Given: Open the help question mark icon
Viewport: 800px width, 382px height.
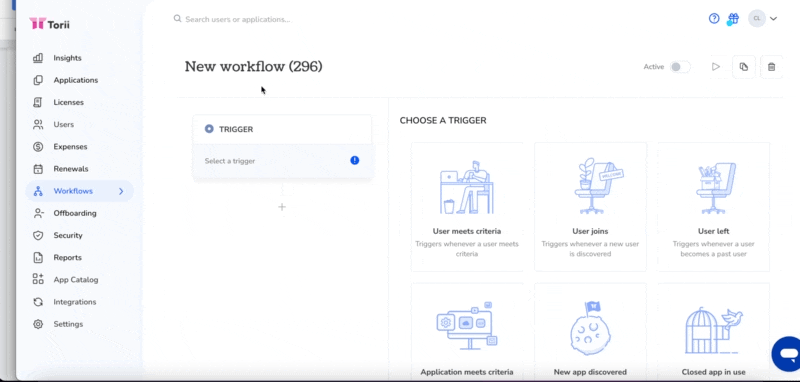Looking at the screenshot, I should pyautogui.click(x=714, y=18).
